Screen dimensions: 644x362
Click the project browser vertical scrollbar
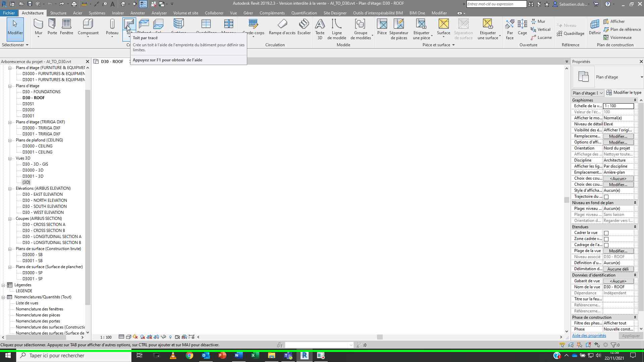coord(88,197)
